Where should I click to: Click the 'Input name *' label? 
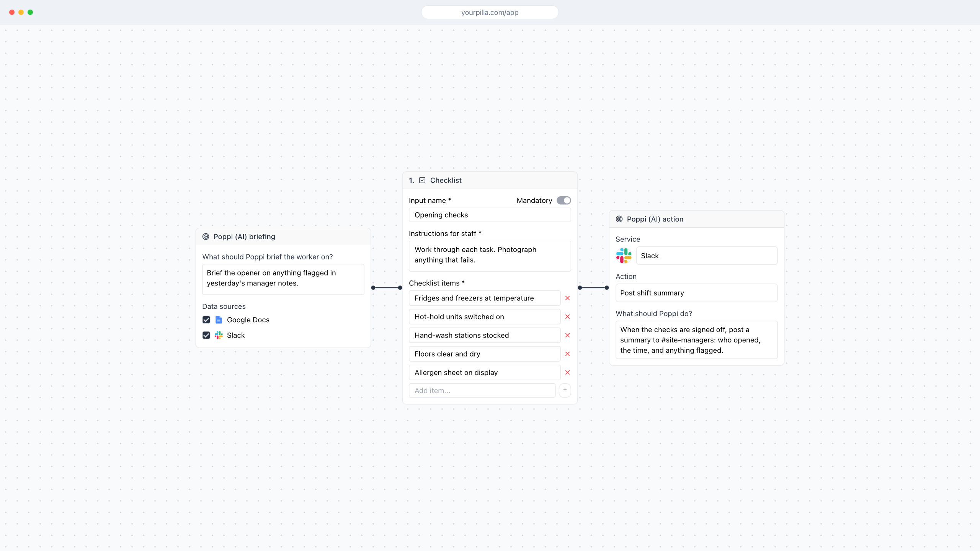[x=430, y=201]
